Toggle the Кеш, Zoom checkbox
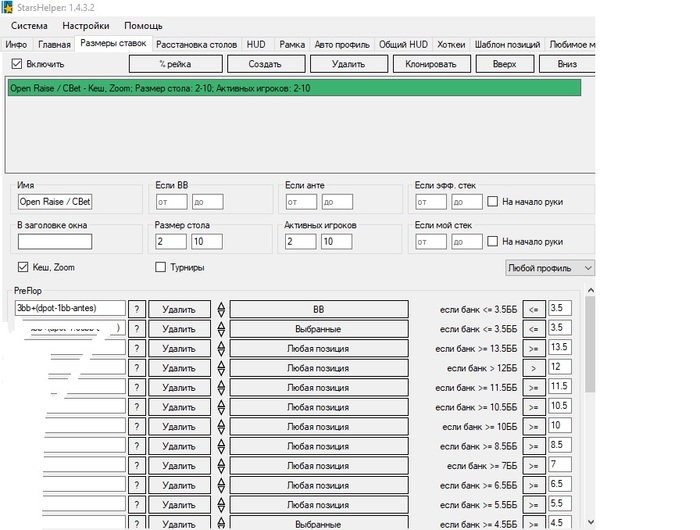 (x=23, y=267)
